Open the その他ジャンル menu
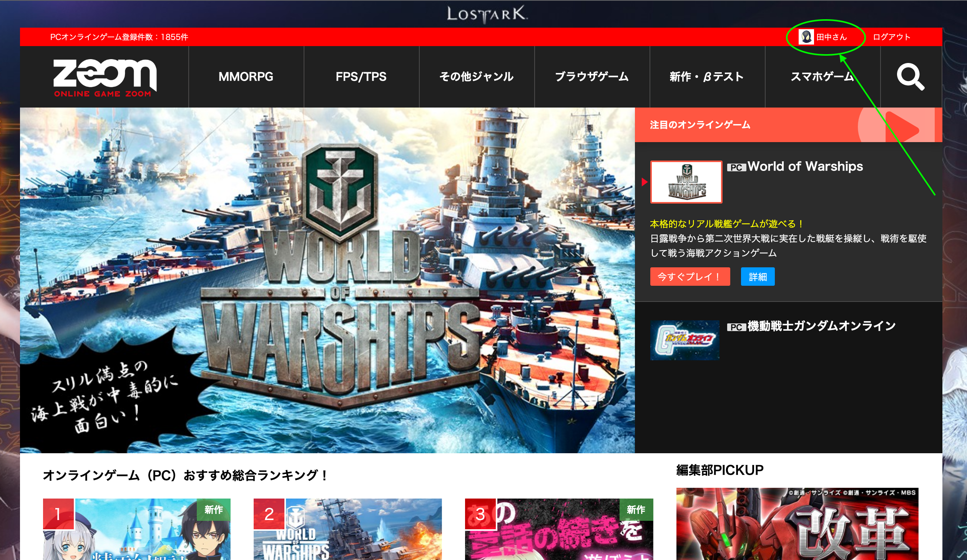This screenshot has height=560, width=967. [x=477, y=77]
